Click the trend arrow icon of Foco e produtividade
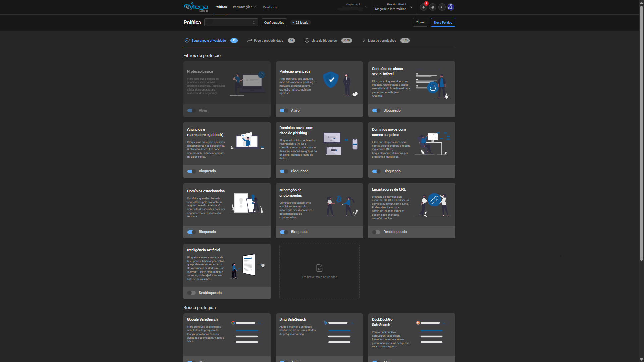Screen dimensions: 644x362 (250, 41)
